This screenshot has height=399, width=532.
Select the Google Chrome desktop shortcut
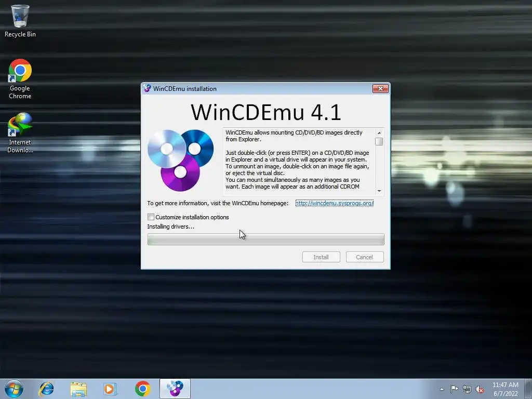[20, 79]
